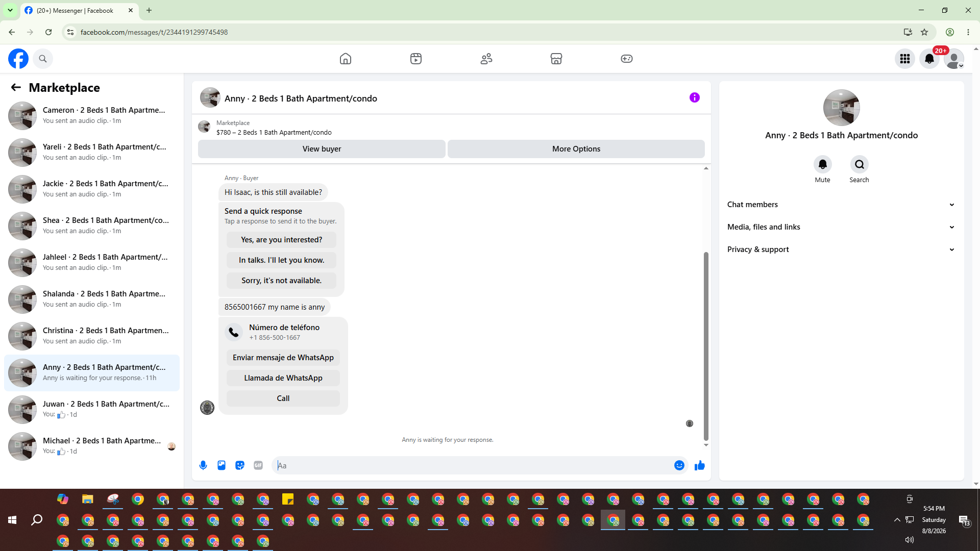The image size is (980, 551).
Task: Bookmark this page with the star icon
Action: pos(924,32)
